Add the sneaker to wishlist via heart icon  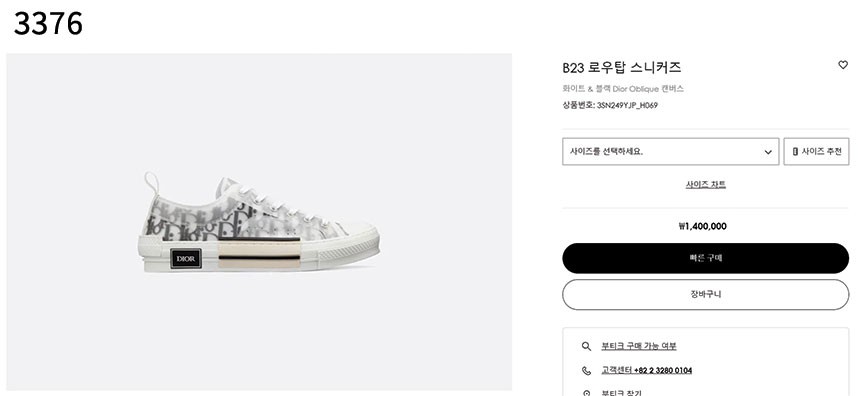point(842,65)
